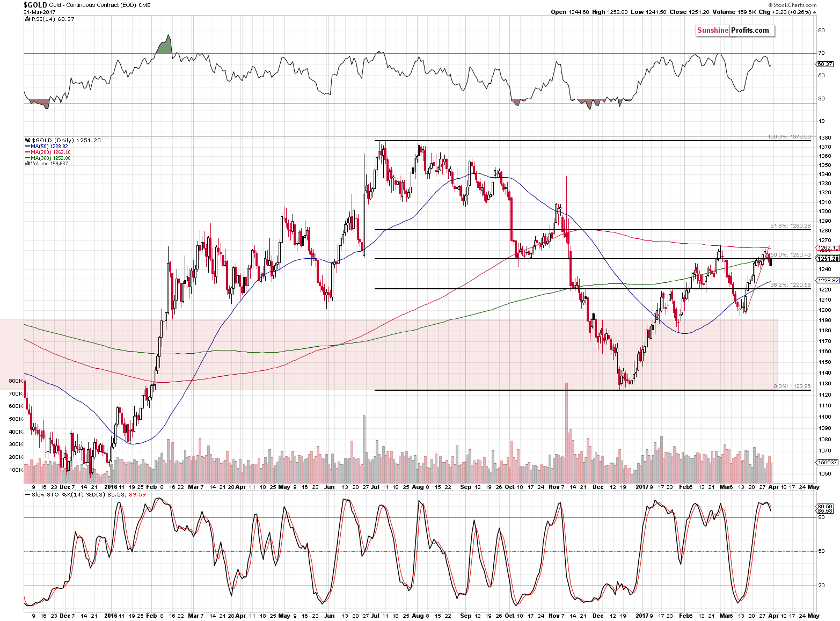Click the green MA(300) legend line swatch
This screenshot has width=840, height=621.
[x=27, y=158]
